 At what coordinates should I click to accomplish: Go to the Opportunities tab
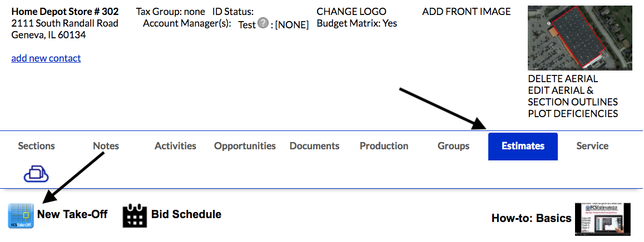click(x=245, y=146)
